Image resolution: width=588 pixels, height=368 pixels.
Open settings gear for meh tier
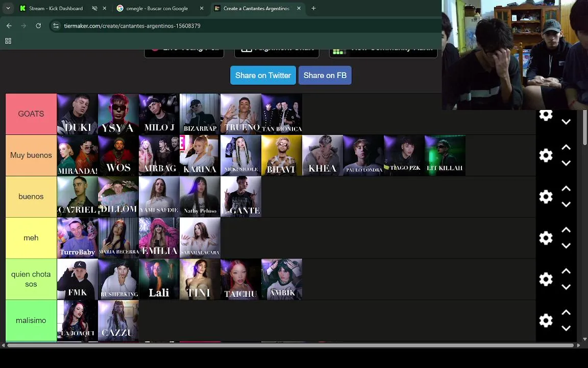(x=546, y=238)
